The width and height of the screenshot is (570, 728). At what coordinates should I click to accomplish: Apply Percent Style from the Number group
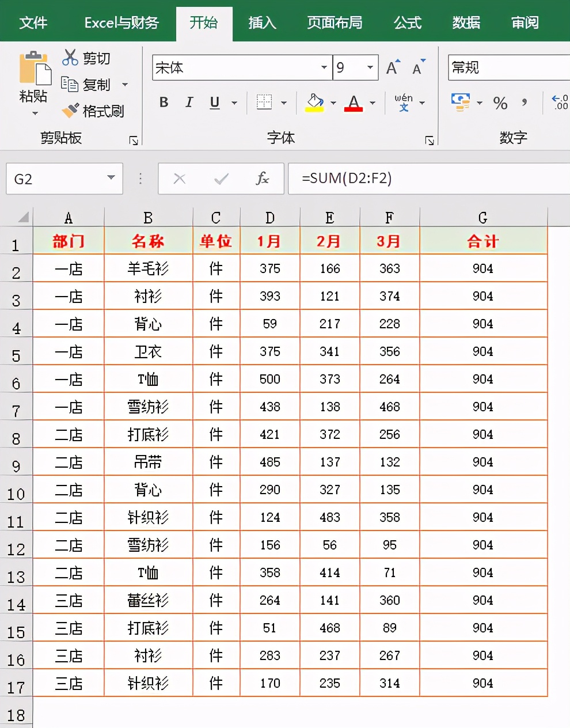click(x=500, y=104)
